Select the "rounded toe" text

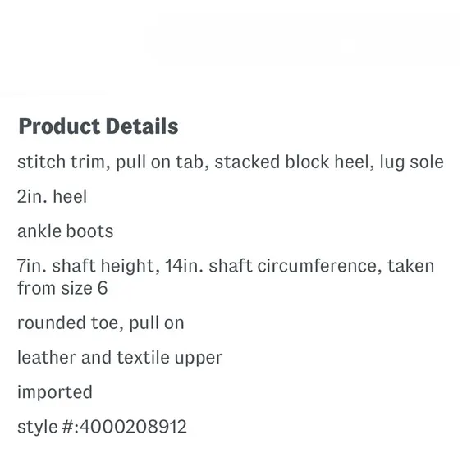[x=67, y=323]
